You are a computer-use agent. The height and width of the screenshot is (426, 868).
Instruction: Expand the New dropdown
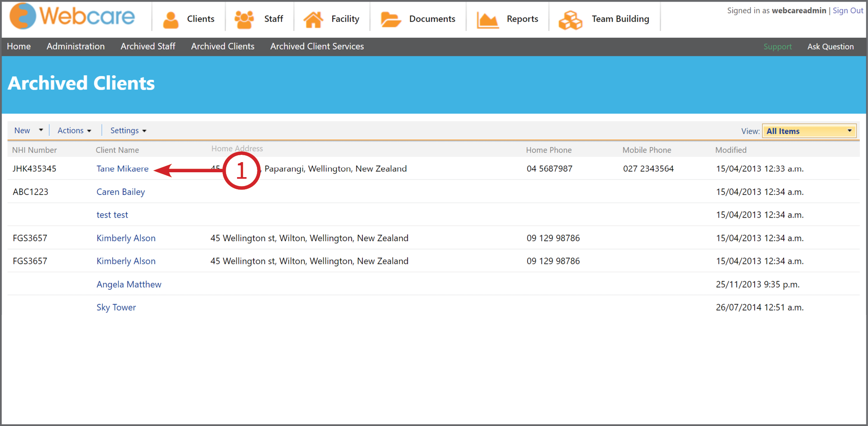coord(28,130)
